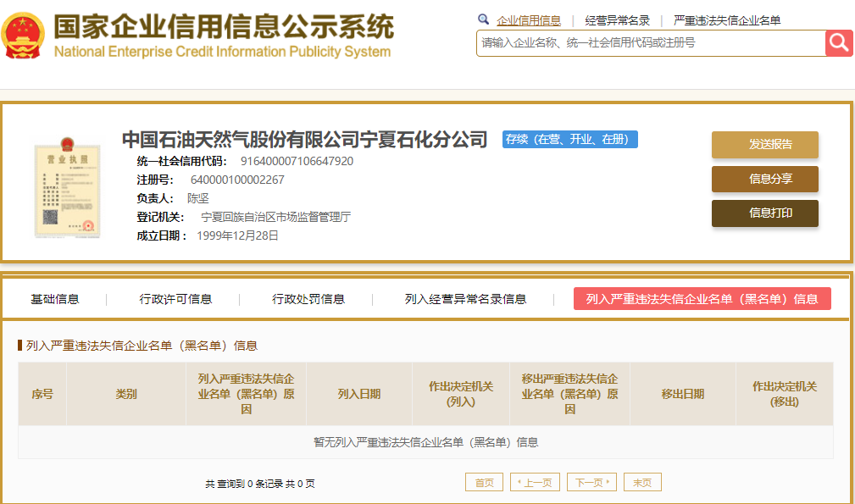Screen dimensions: 855x504
Task: Click the red search magnifier button
Action: click(839, 43)
